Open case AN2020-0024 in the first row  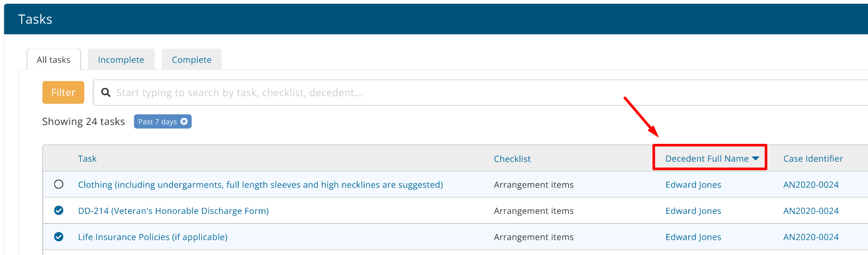tap(811, 184)
